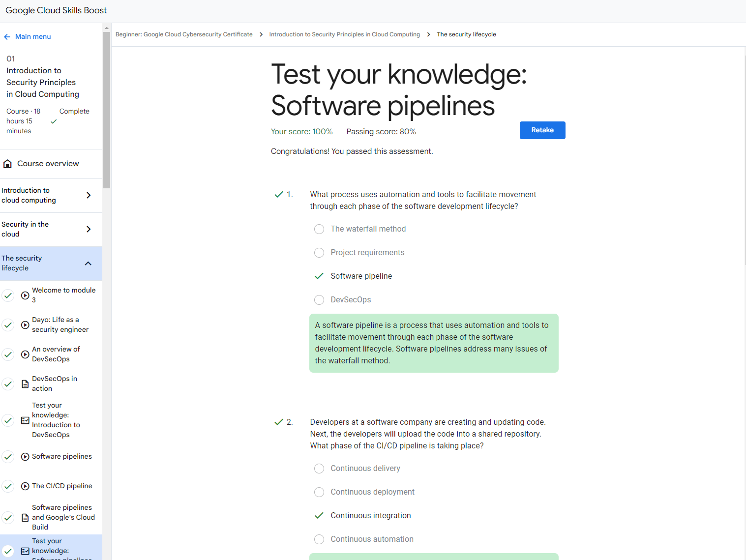Click the Course overview home icon
The image size is (746, 560).
(x=7, y=164)
